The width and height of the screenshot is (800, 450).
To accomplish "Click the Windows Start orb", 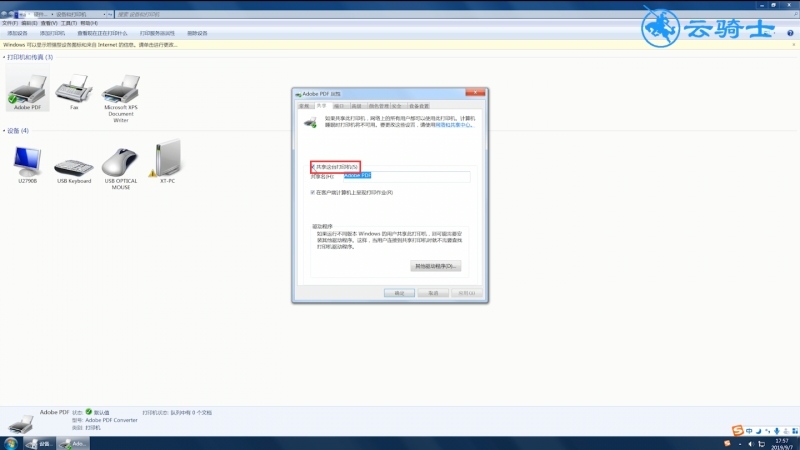I will click(10, 443).
